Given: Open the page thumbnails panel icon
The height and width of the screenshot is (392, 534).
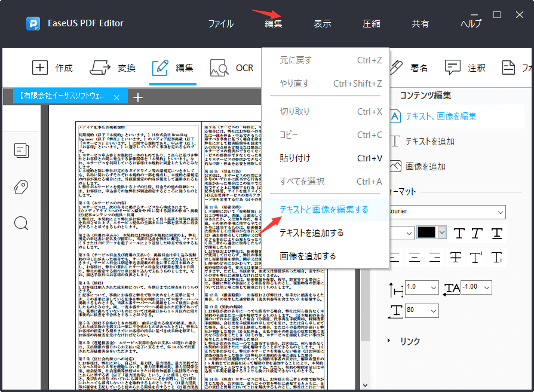Looking at the screenshot, I should point(21,151).
